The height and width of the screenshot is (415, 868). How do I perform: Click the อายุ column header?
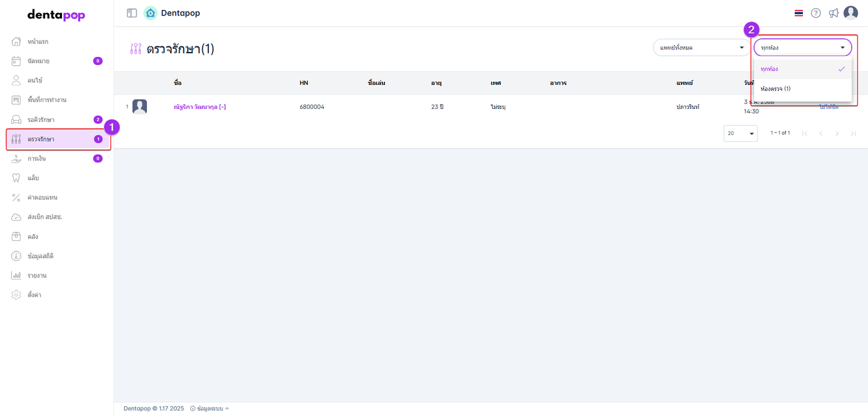pos(436,82)
